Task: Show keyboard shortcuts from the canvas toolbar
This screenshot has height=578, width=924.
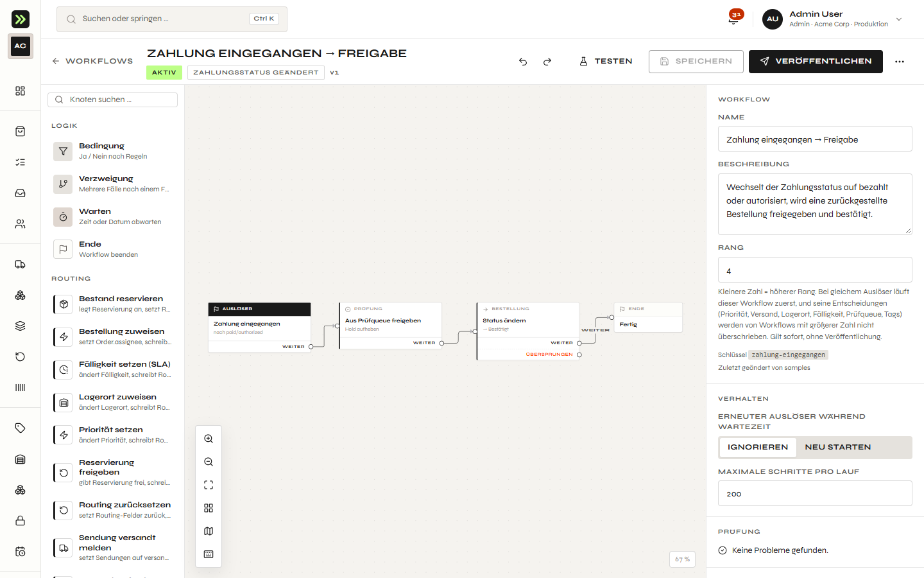Action: (x=209, y=554)
